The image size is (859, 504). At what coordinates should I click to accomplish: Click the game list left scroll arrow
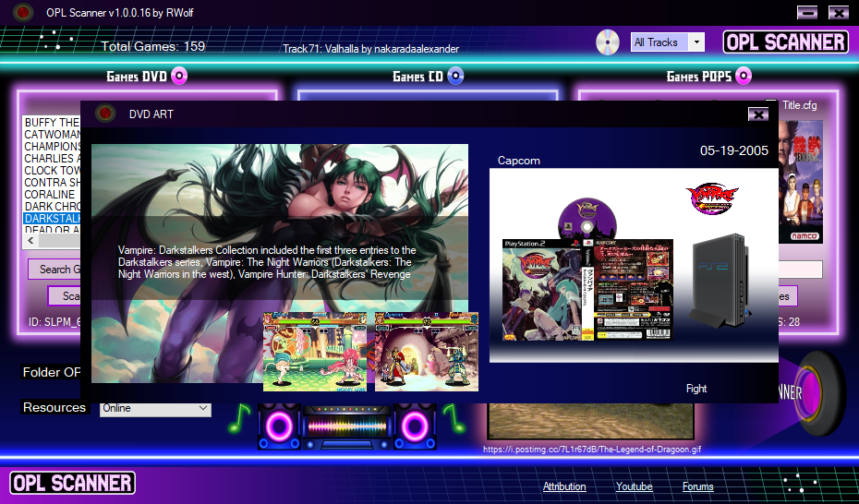30,241
